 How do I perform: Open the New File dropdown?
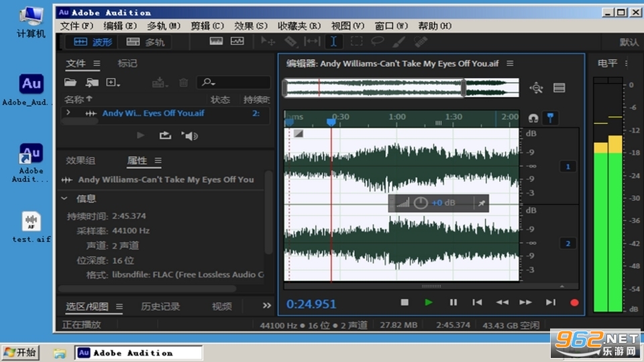coord(113,82)
